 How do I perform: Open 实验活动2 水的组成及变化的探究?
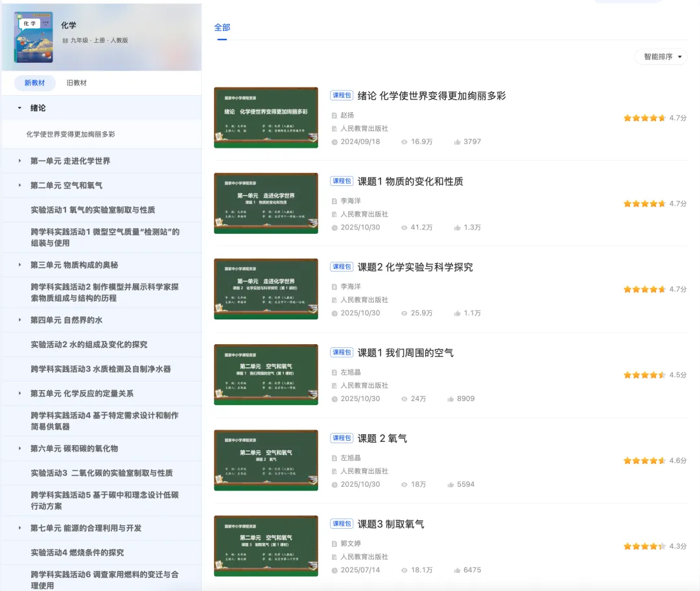[89, 345]
